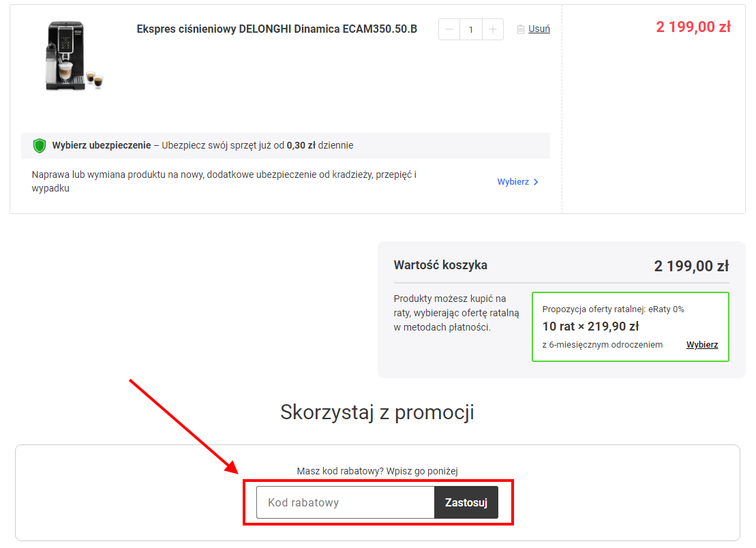The image size is (756, 548).
Task: Click the installment text 10 rat × 219,90 zł
Action: coord(590,326)
